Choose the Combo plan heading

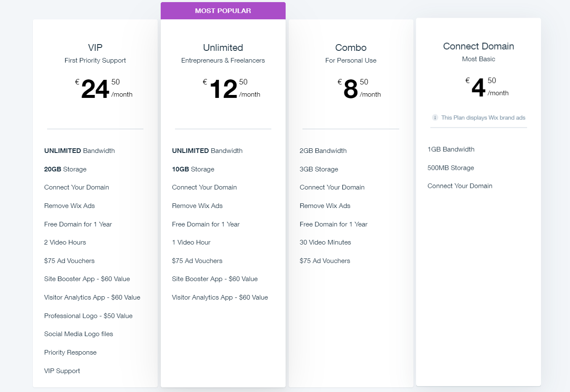tap(351, 47)
